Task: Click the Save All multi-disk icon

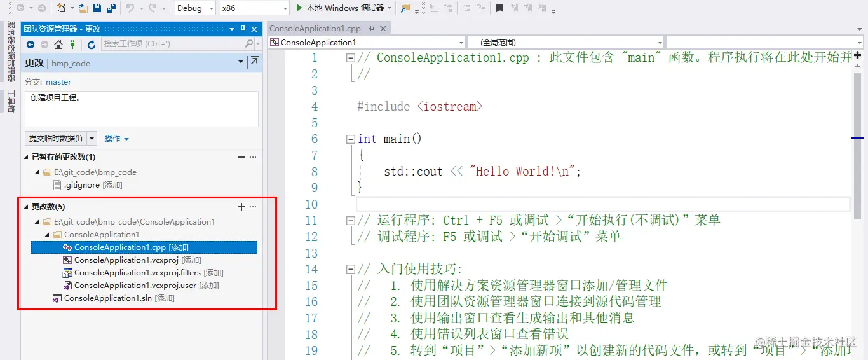Action: pyautogui.click(x=111, y=8)
